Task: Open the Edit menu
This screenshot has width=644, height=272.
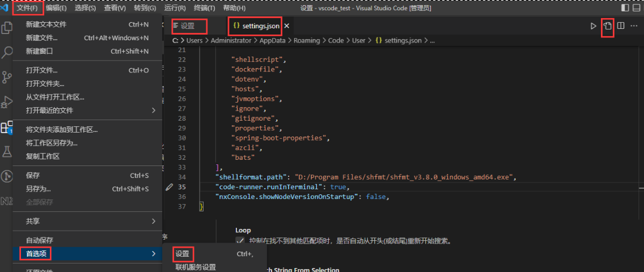Action: click(56, 8)
